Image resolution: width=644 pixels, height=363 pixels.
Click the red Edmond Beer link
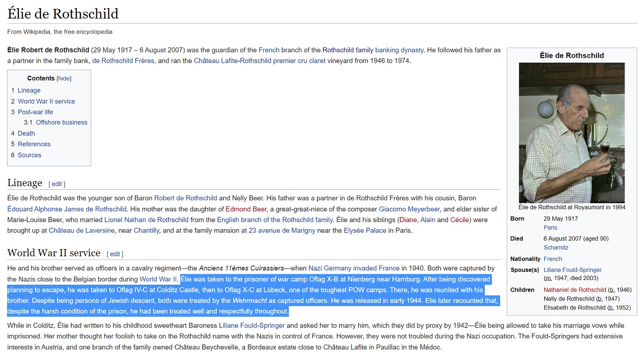pyautogui.click(x=246, y=209)
